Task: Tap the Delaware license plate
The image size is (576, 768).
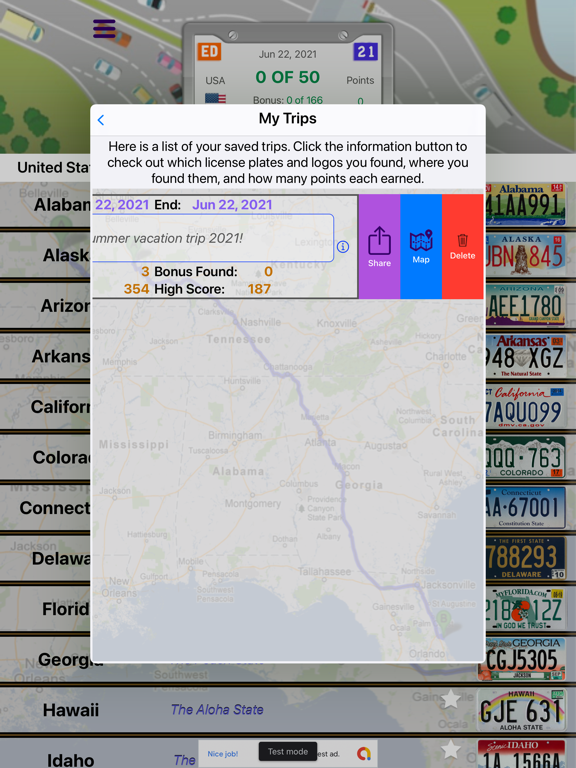Action: click(x=525, y=558)
